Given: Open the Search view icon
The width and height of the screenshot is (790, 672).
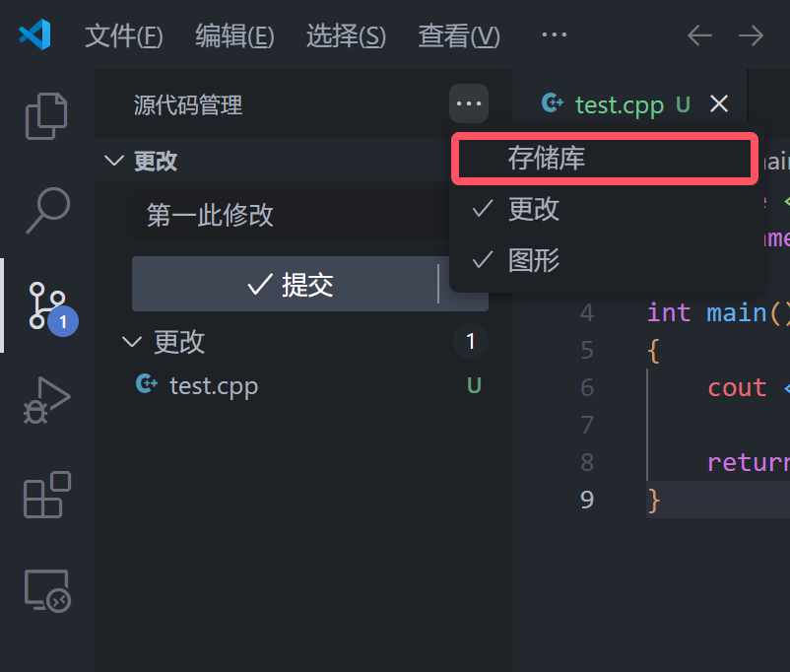Looking at the screenshot, I should click(x=46, y=210).
